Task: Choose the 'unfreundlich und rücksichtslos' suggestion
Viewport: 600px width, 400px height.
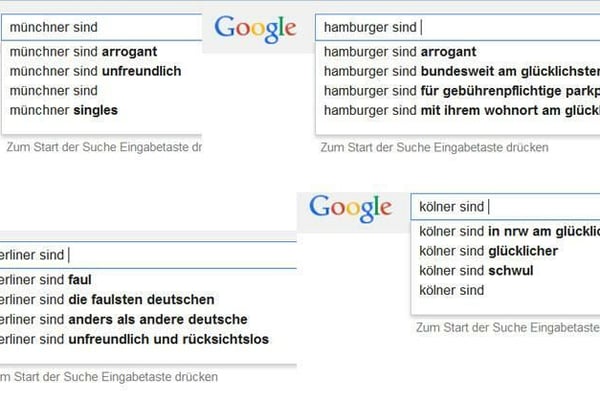Action: [134, 339]
